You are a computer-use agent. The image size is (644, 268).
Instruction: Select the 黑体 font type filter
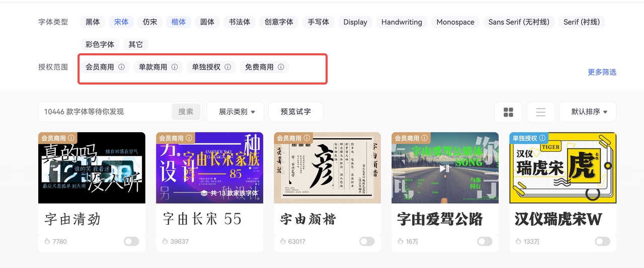pos(93,22)
